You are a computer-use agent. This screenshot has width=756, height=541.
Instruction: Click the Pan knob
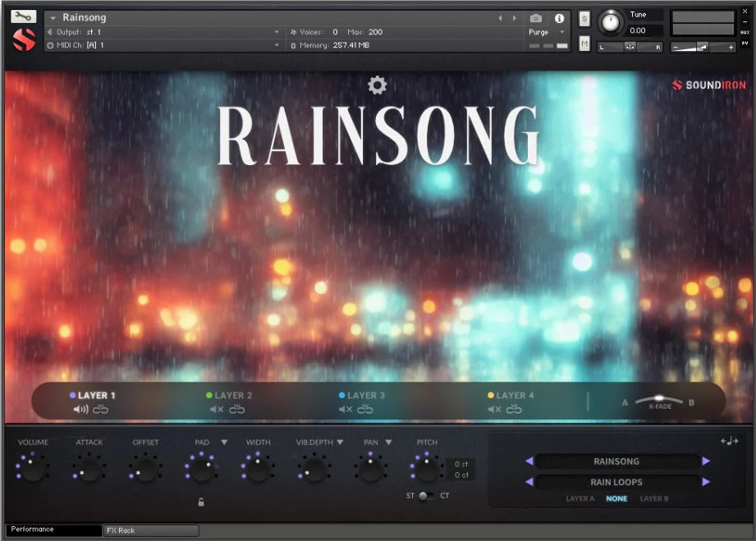370,469
